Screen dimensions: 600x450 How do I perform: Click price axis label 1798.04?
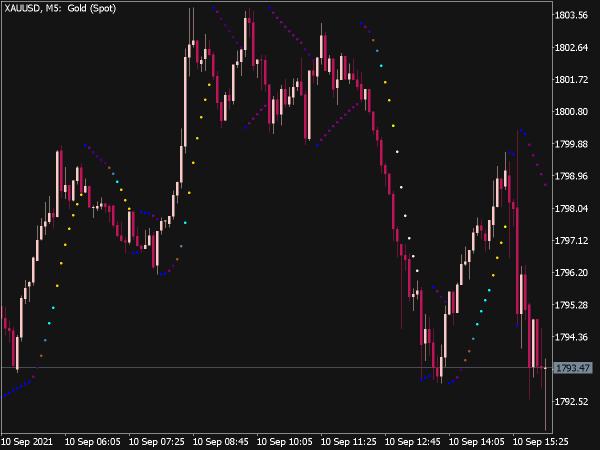571,209
